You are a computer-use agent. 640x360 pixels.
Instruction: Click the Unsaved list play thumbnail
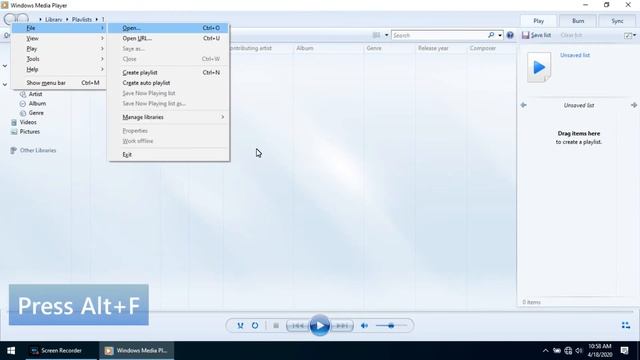click(539, 67)
